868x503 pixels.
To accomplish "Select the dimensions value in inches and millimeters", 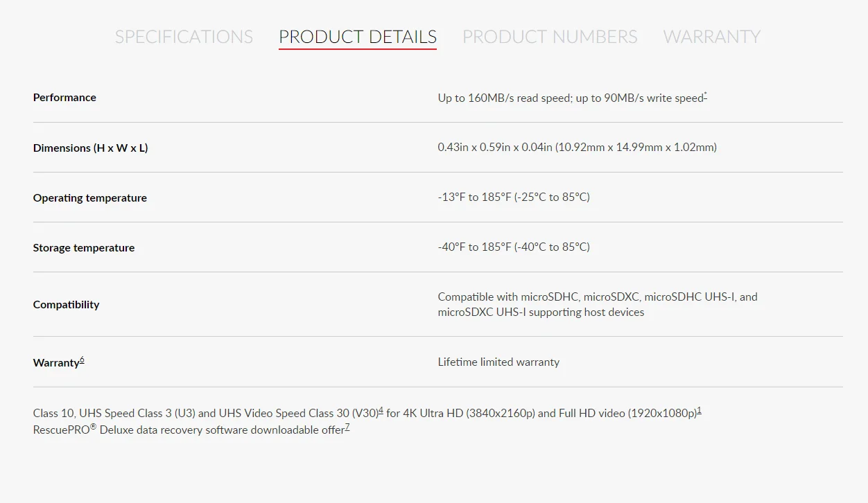I will tap(578, 147).
